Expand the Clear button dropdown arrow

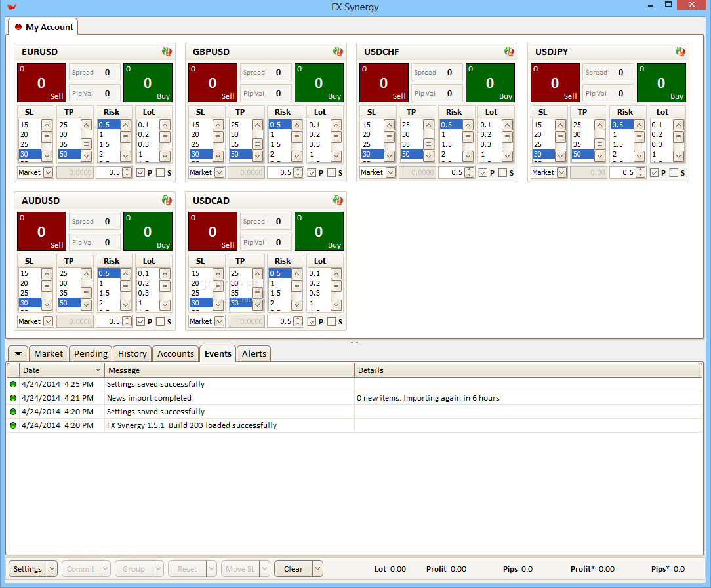[318, 569]
